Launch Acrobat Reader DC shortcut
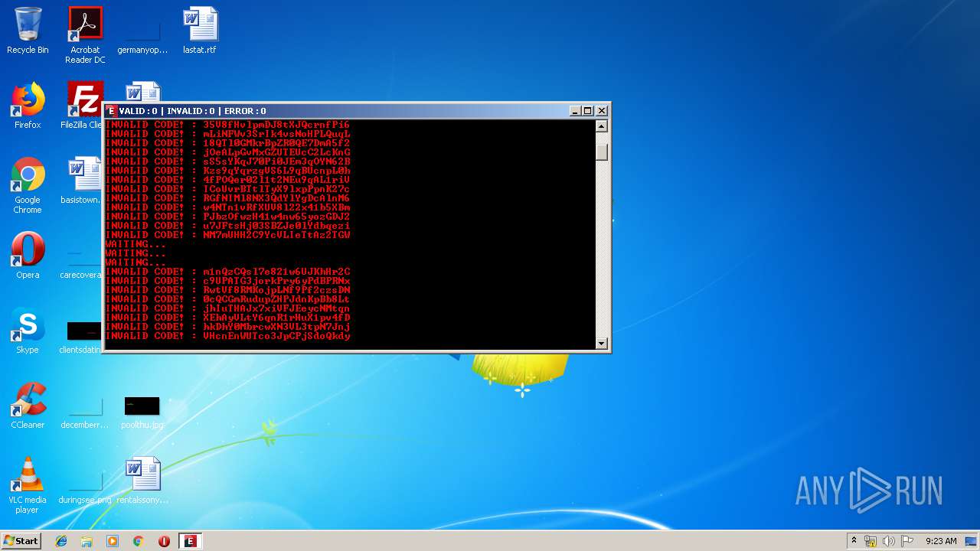The width and height of the screenshot is (980, 551). point(85,34)
